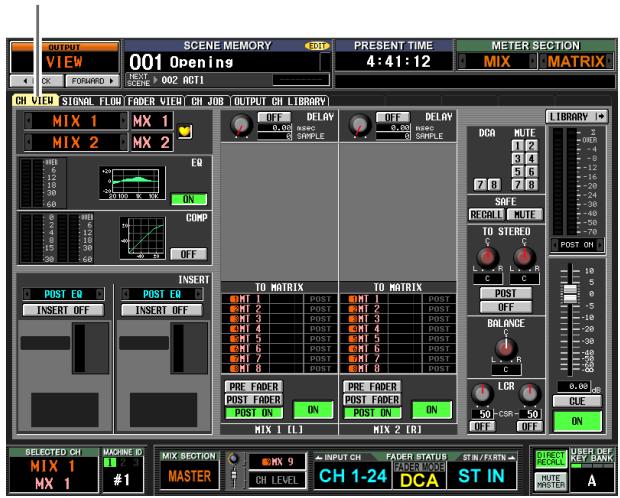Image resolution: width=620 pixels, height=498 pixels.
Task: Click the BACK navigation arrow
Action: click(36, 81)
